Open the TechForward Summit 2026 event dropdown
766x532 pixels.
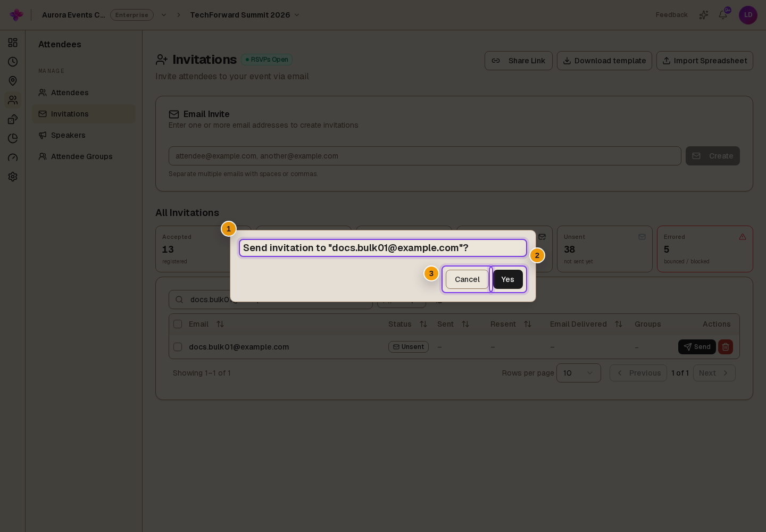pos(245,15)
